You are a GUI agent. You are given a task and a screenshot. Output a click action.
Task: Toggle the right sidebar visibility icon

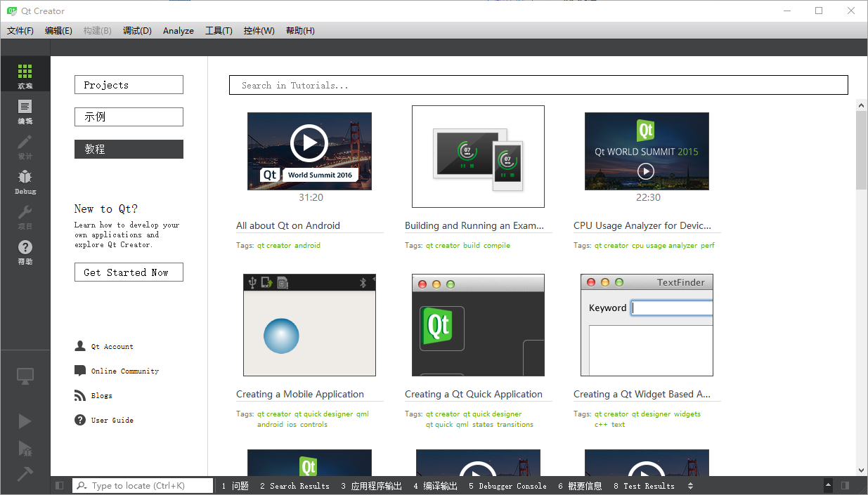point(845,485)
